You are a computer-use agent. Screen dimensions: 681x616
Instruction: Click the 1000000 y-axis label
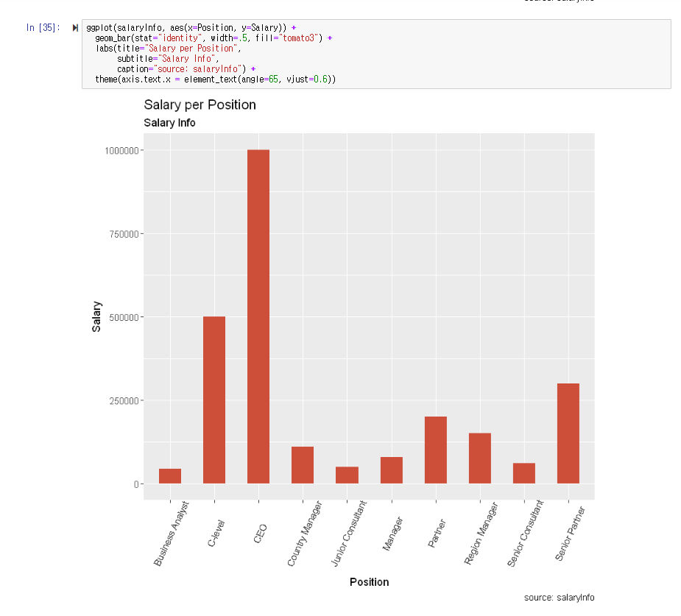[121, 151]
